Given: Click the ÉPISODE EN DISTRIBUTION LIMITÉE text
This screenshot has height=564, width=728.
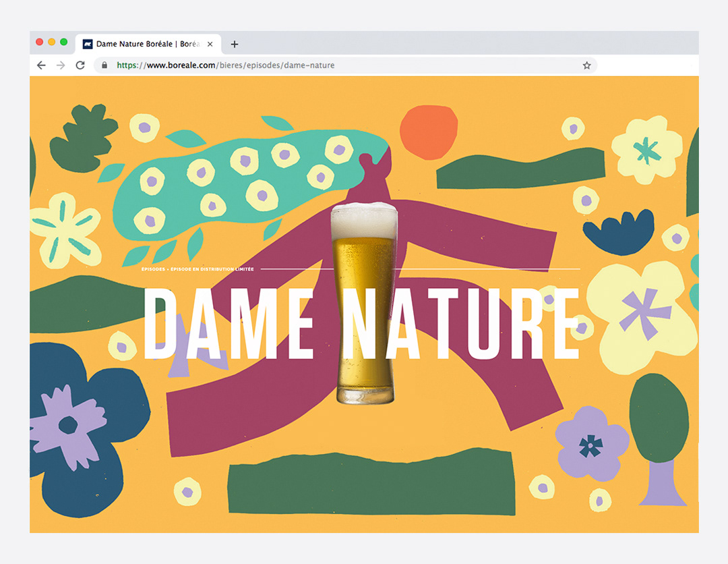Looking at the screenshot, I should tap(212, 269).
